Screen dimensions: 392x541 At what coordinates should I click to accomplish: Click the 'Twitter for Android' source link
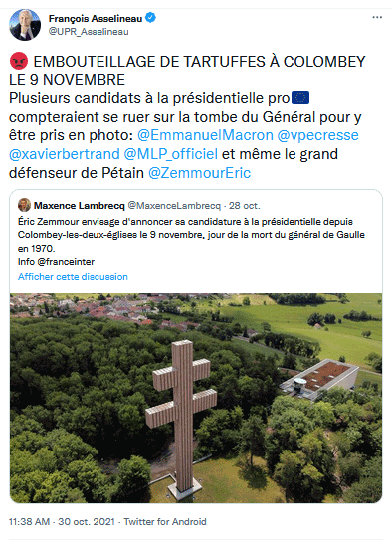(x=165, y=522)
